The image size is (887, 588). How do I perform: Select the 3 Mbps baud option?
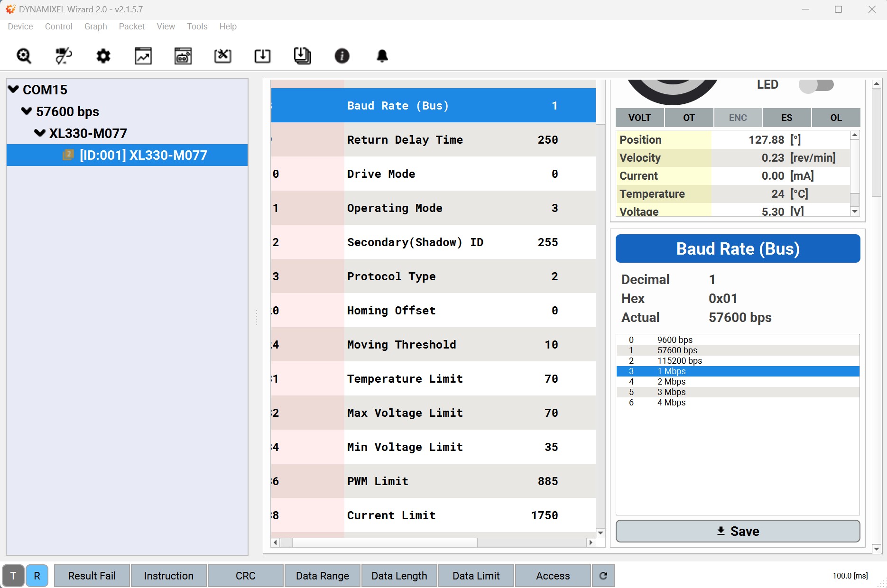coord(738,392)
